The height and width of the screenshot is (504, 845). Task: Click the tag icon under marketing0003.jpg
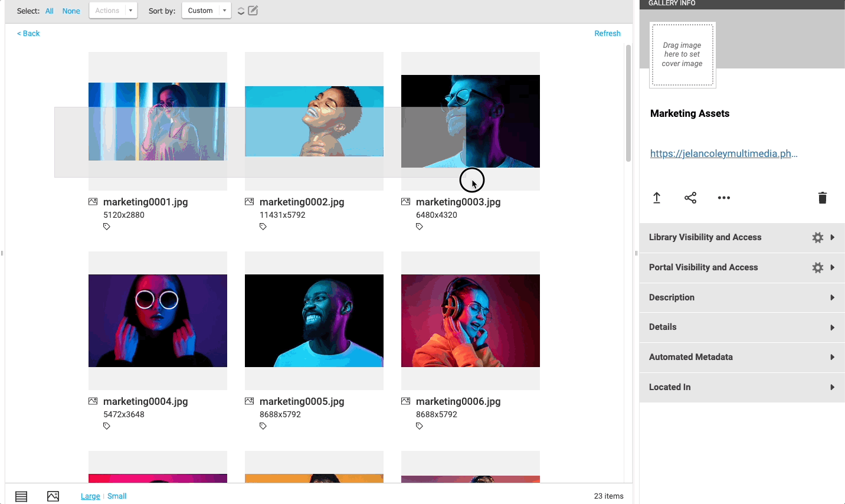click(x=420, y=227)
